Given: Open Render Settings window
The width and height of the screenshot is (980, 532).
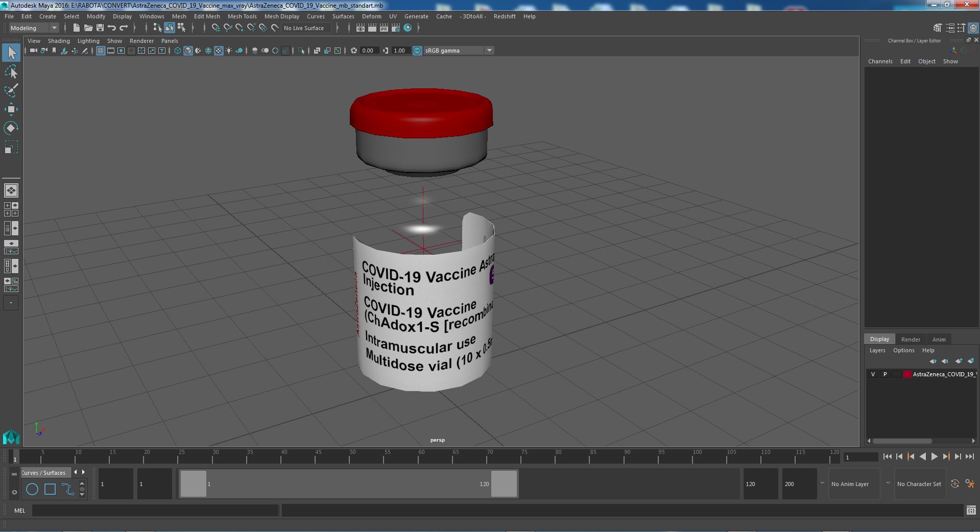Looking at the screenshot, I should [396, 28].
